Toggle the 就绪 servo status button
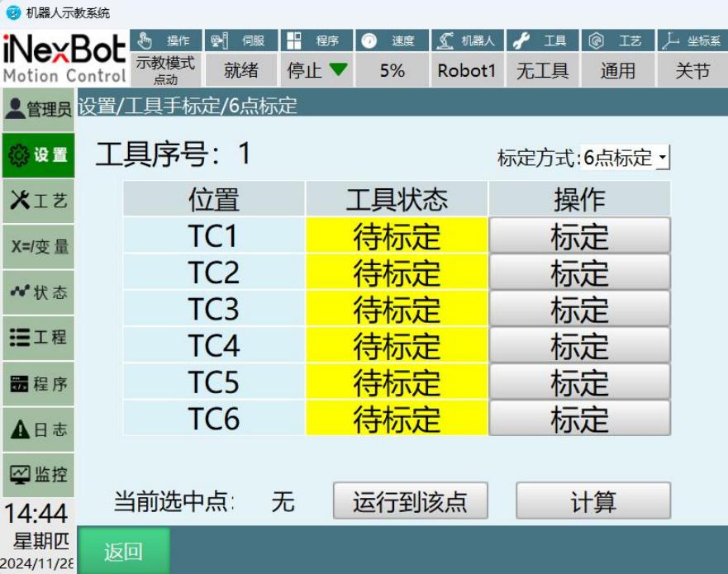The height and width of the screenshot is (574, 728). click(x=240, y=71)
